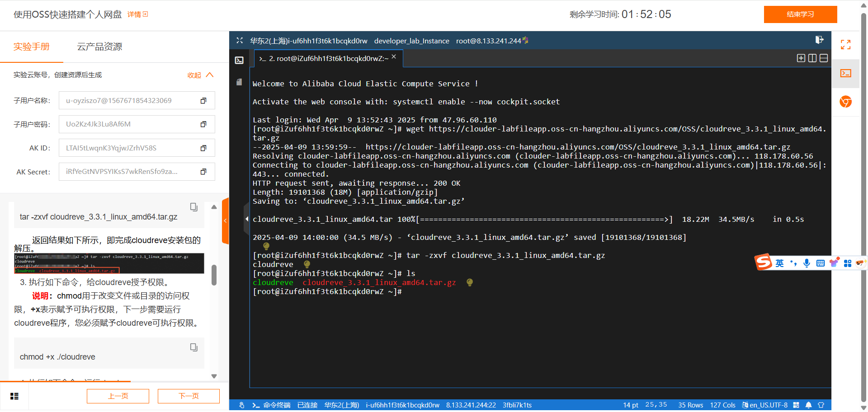Open the Sogou toolbox grid icon
Viewport: 868px width, 412px height.
[848, 263]
